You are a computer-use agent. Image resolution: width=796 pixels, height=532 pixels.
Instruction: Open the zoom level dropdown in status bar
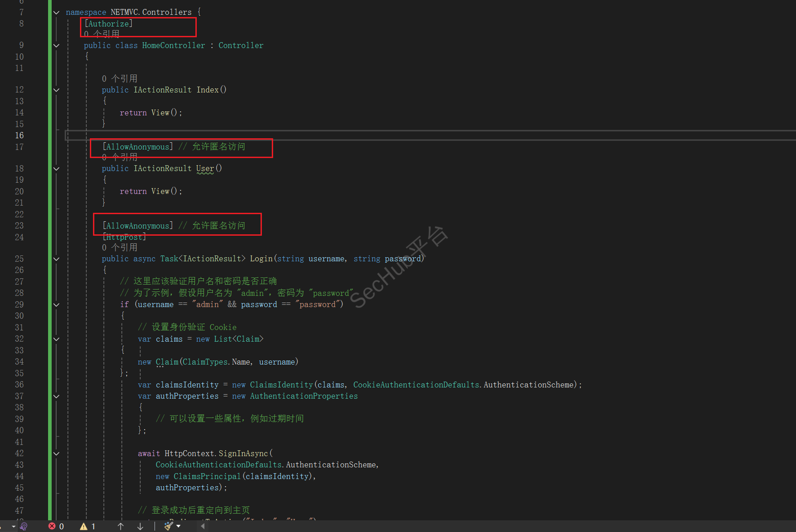click(x=13, y=526)
